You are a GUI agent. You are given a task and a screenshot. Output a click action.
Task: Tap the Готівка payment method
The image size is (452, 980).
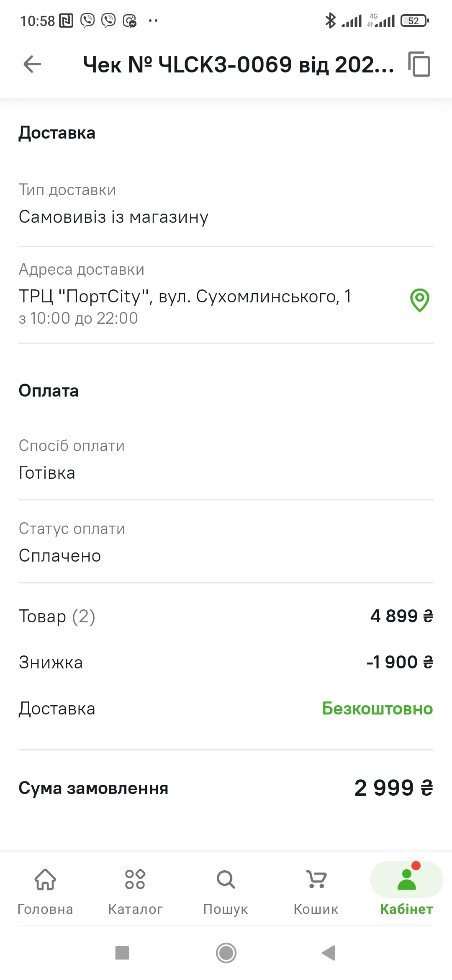47,473
